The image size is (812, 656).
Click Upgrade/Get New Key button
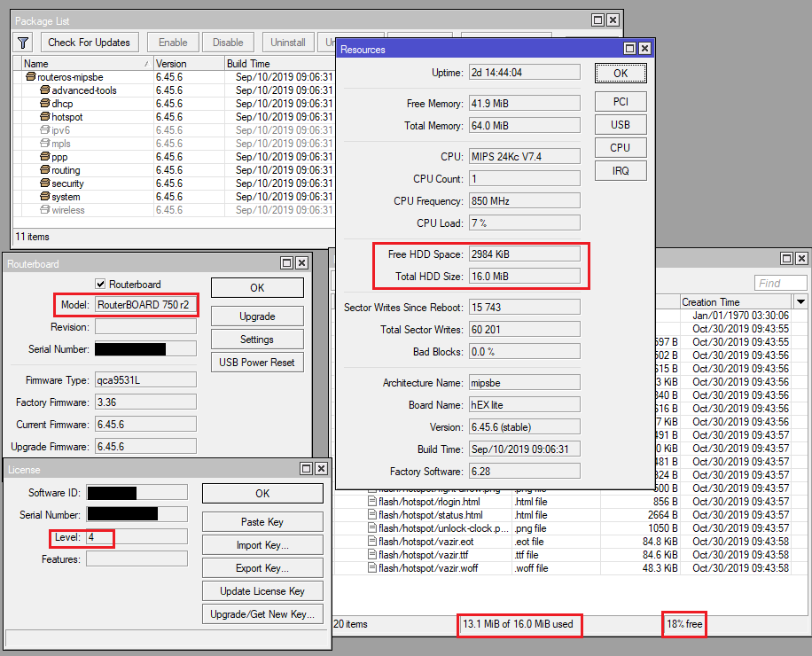[x=262, y=614]
